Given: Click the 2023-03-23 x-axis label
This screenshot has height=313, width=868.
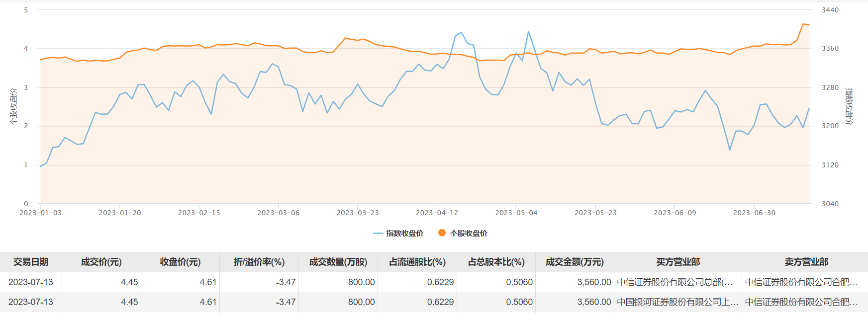Looking at the screenshot, I should (x=358, y=213).
